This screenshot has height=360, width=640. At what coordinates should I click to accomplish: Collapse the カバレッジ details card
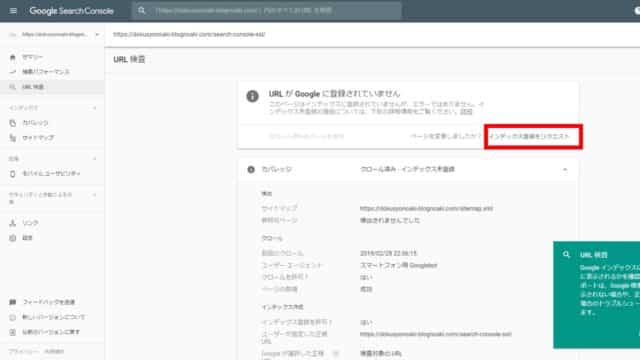[x=565, y=169]
